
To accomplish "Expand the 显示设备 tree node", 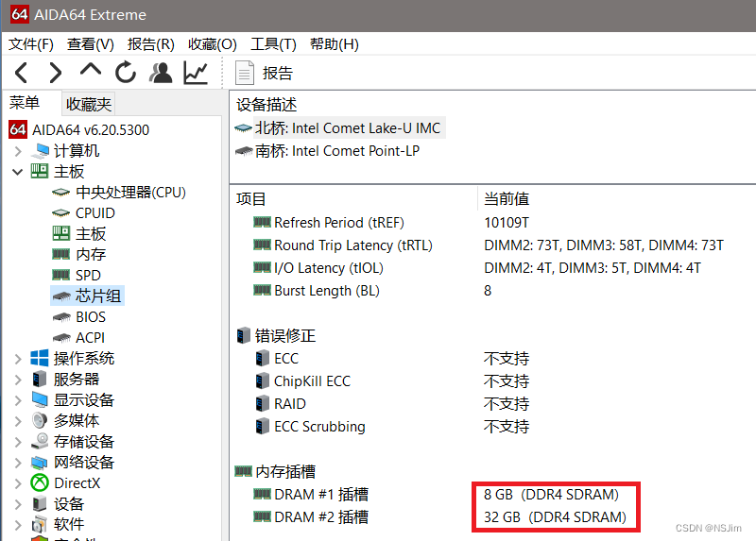I will pyautogui.click(x=18, y=400).
